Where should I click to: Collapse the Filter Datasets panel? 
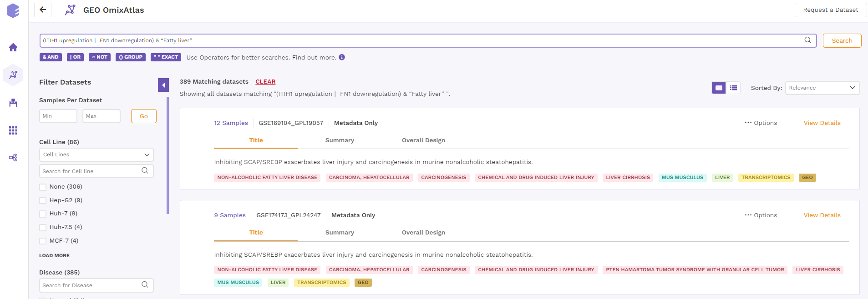click(163, 85)
